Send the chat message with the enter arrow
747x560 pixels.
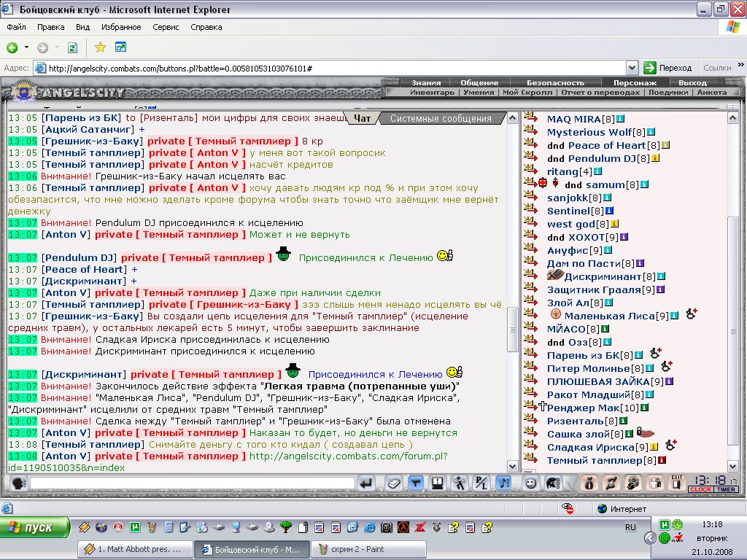coord(366,483)
